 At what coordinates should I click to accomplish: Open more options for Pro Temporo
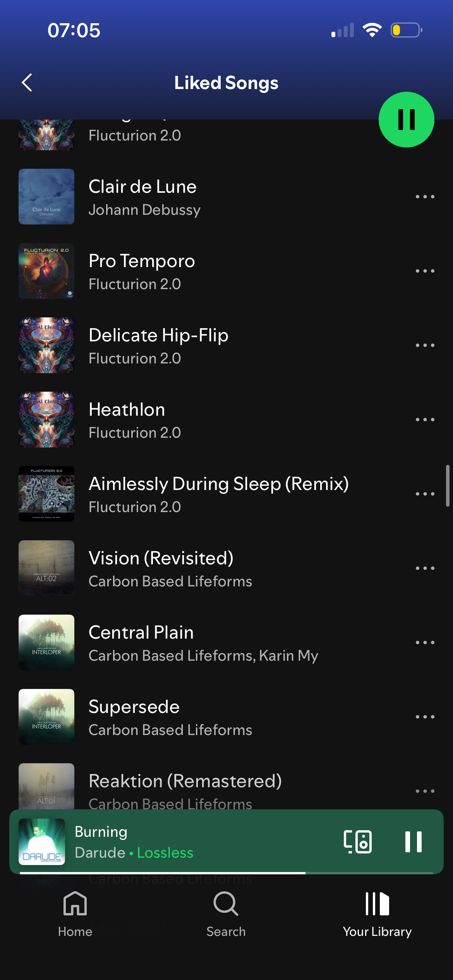coord(425,271)
